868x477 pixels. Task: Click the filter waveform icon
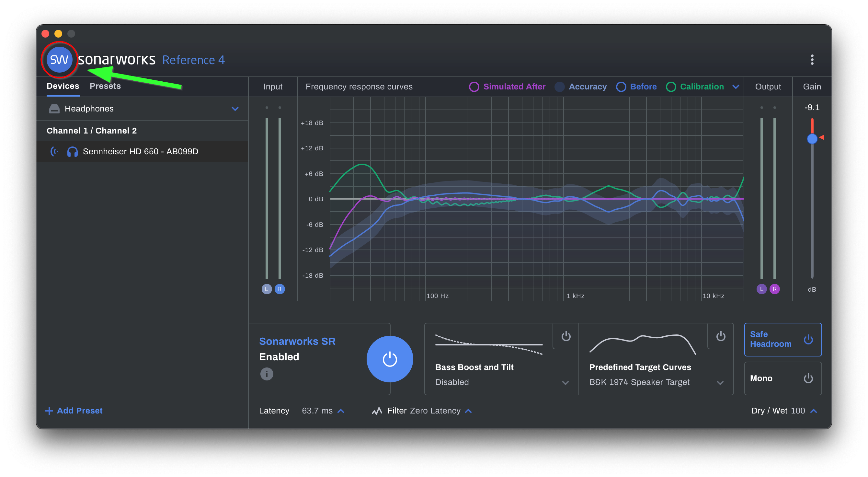coord(377,411)
